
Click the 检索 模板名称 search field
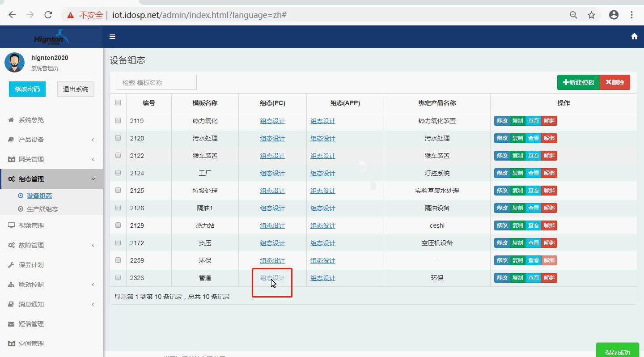point(157,82)
